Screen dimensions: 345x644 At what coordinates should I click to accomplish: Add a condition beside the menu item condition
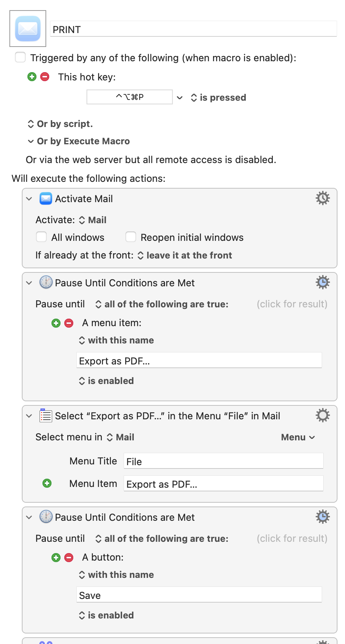[x=56, y=323]
